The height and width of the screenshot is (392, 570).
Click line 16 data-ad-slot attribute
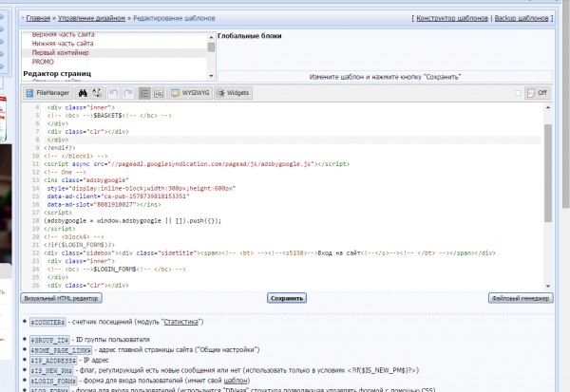pos(104,204)
